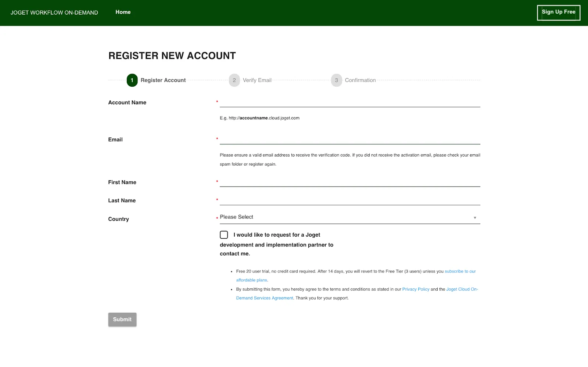The height and width of the screenshot is (367, 588).
Task: Open the Home menu item
Action: point(123,12)
